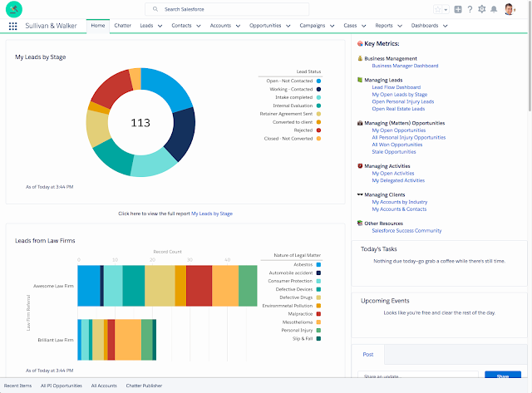
Task: Open the setup gear icon
Action: click(482, 9)
